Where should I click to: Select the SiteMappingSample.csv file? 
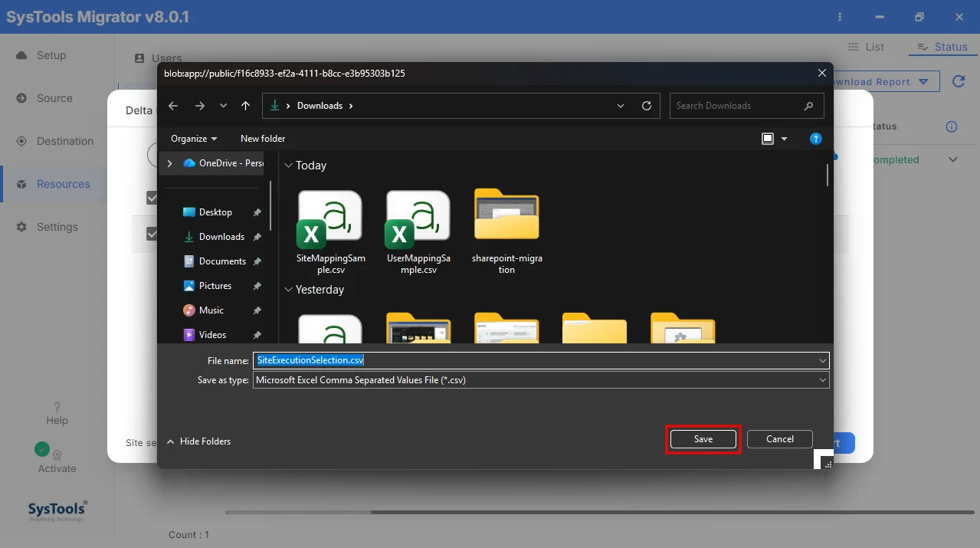[x=330, y=233]
